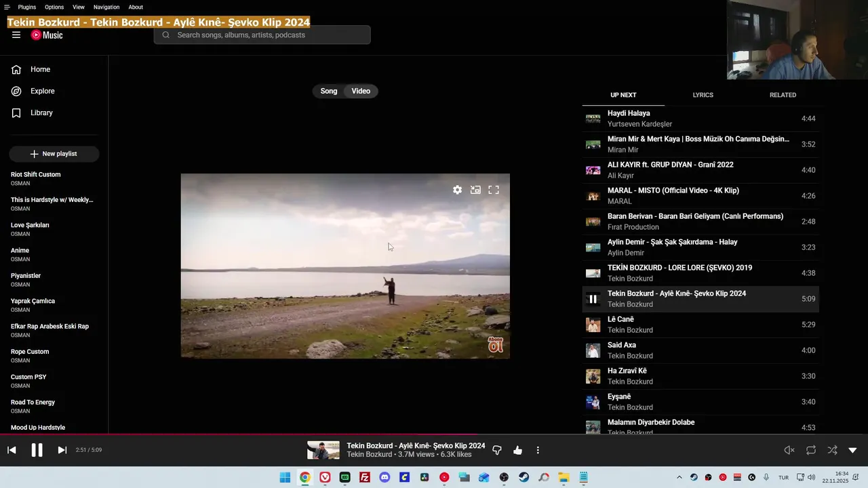Open the YouTube Music guide menu icon

pyautogui.click(x=16, y=35)
